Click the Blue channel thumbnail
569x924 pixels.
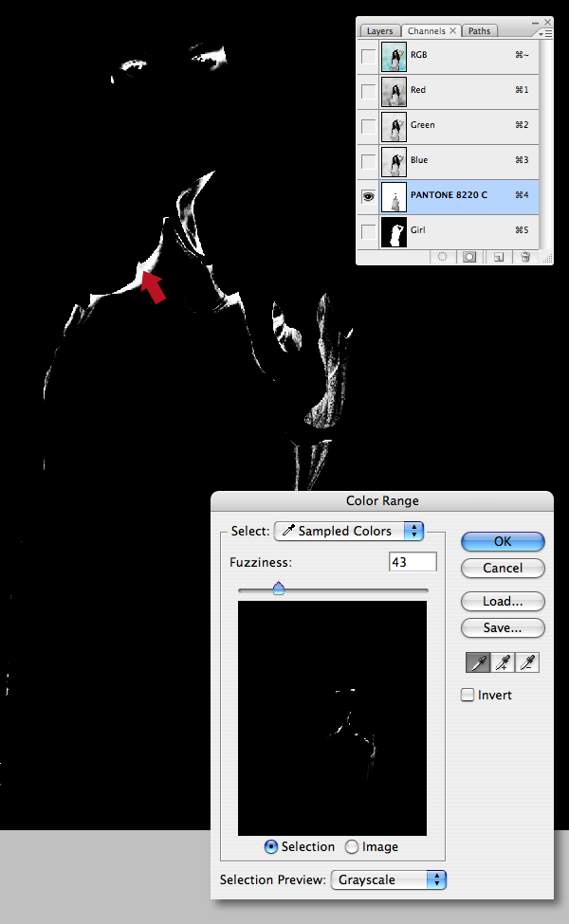[x=394, y=161]
